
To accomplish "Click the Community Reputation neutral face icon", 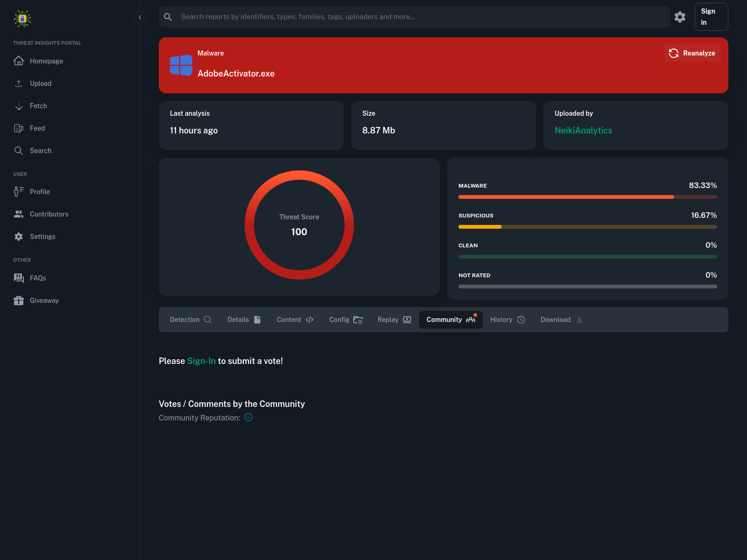I will point(248,417).
